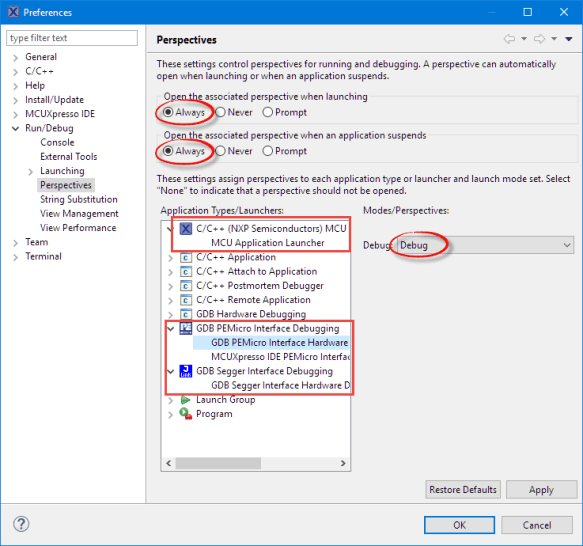
Task: Click the Program launcher icon
Action: coord(186,414)
